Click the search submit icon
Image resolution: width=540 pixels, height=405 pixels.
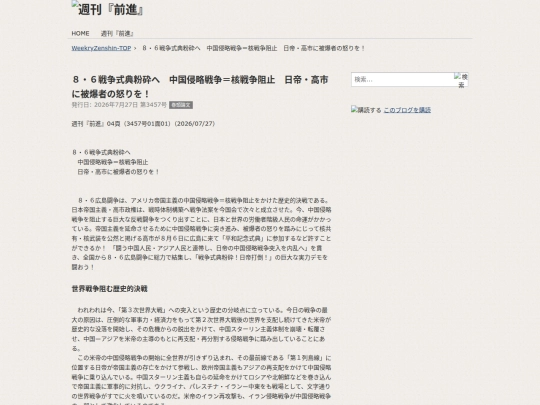click(x=461, y=80)
